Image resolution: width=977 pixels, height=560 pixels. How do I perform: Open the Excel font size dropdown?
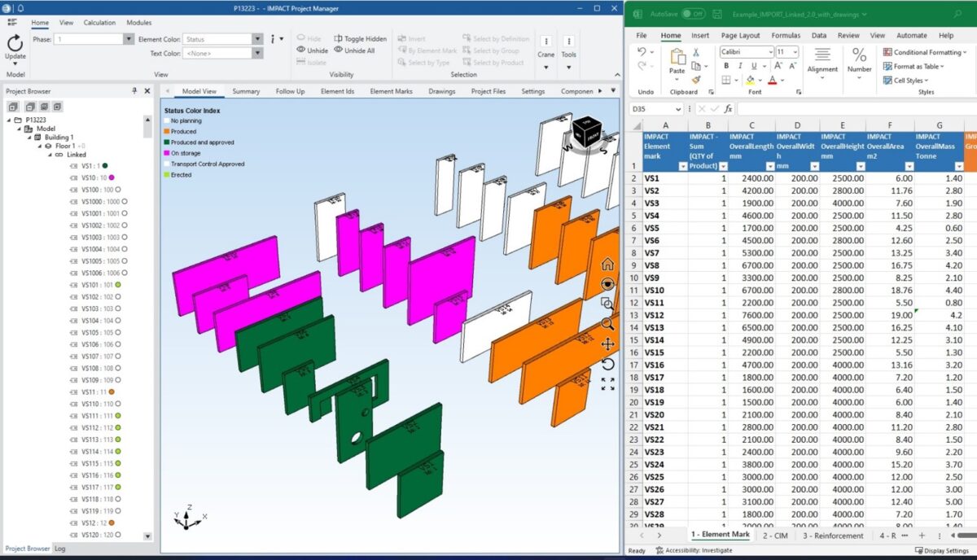795,51
